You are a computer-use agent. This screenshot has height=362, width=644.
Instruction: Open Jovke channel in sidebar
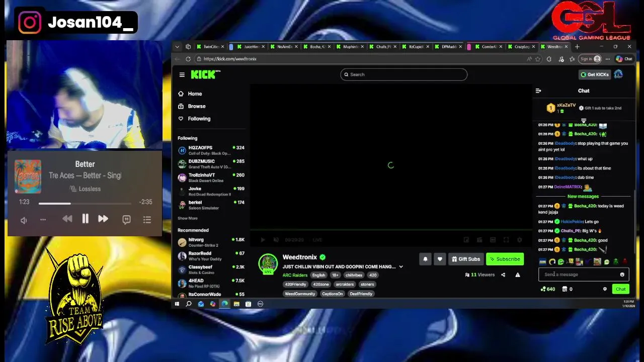pos(211,191)
